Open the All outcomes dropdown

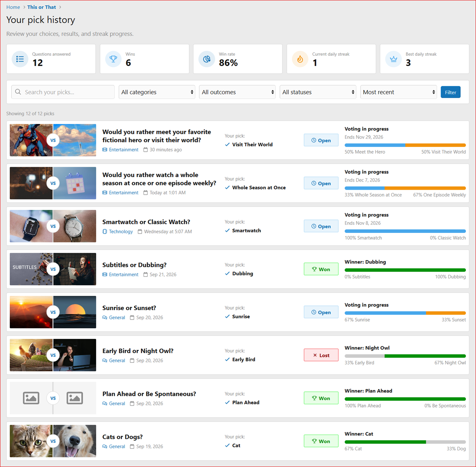point(237,92)
